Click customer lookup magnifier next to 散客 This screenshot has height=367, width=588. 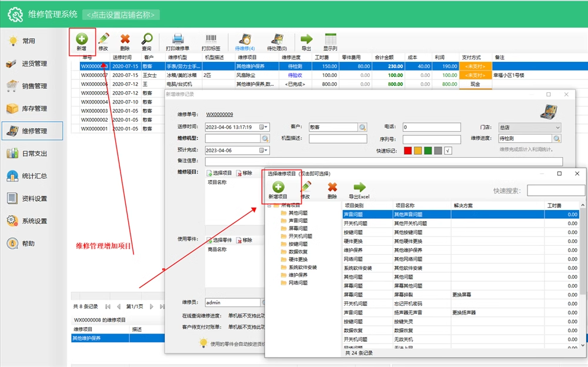coord(362,127)
